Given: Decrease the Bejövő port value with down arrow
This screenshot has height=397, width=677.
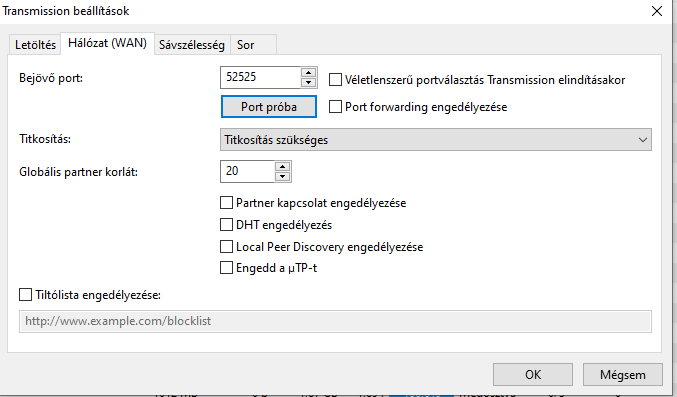Looking at the screenshot, I should coord(308,82).
